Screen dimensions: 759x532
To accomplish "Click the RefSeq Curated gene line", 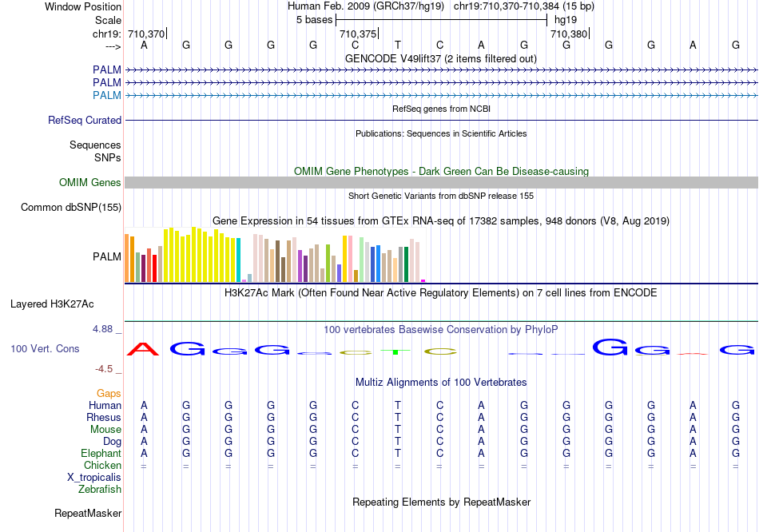I will tap(441, 120).
